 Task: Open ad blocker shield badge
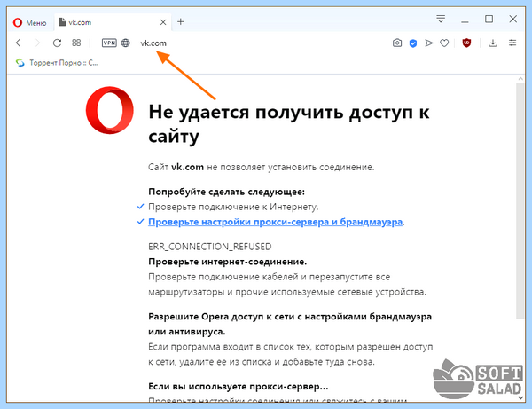pos(413,43)
